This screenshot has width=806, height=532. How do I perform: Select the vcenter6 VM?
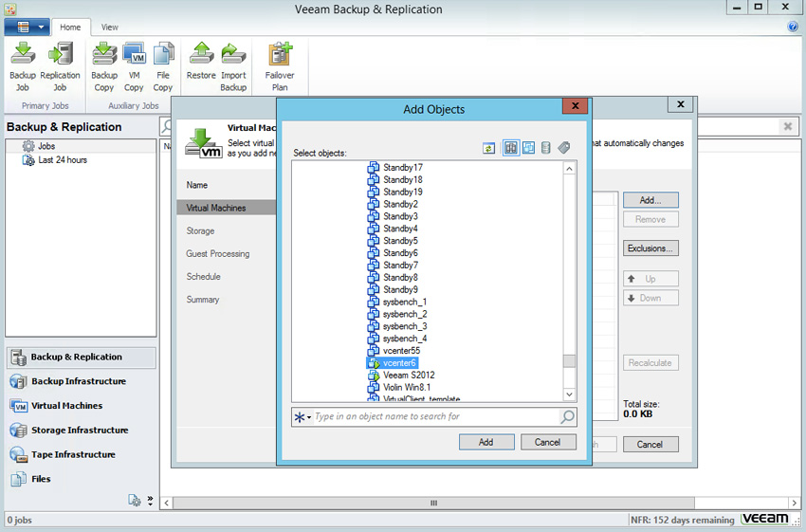coord(393,363)
